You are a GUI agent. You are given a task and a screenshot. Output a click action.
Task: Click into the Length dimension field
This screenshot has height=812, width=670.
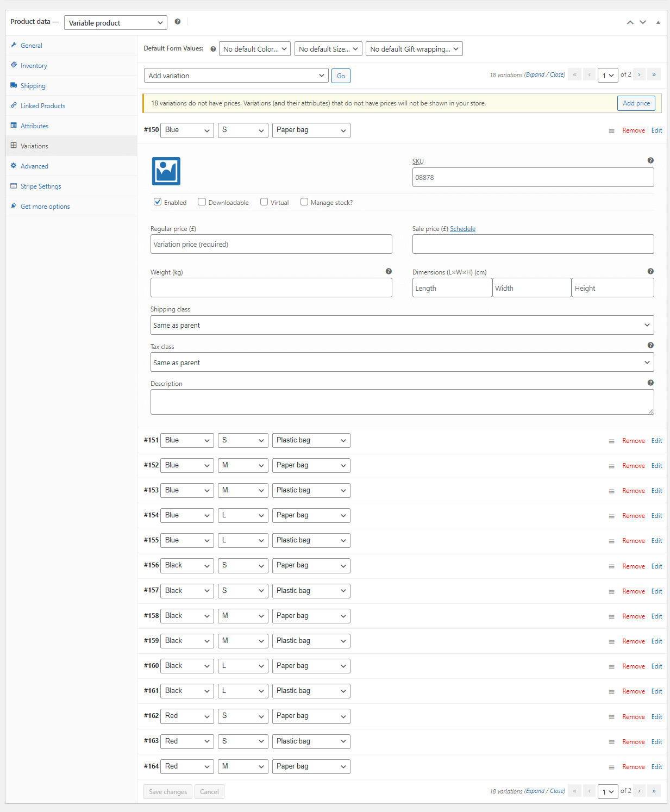[452, 288]
